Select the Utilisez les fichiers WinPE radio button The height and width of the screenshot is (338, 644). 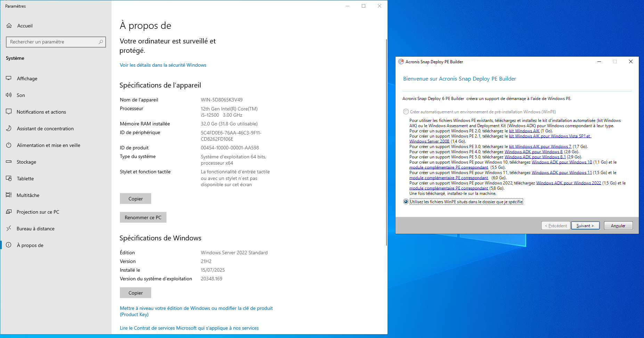(406, 201)
